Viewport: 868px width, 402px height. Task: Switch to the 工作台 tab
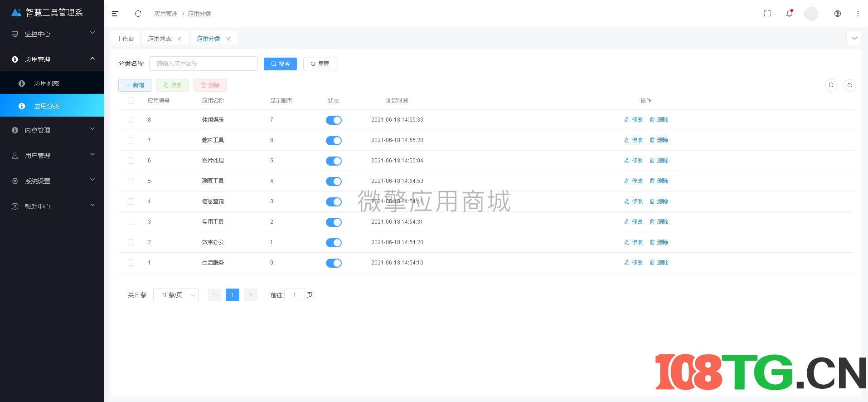point(125,39)
